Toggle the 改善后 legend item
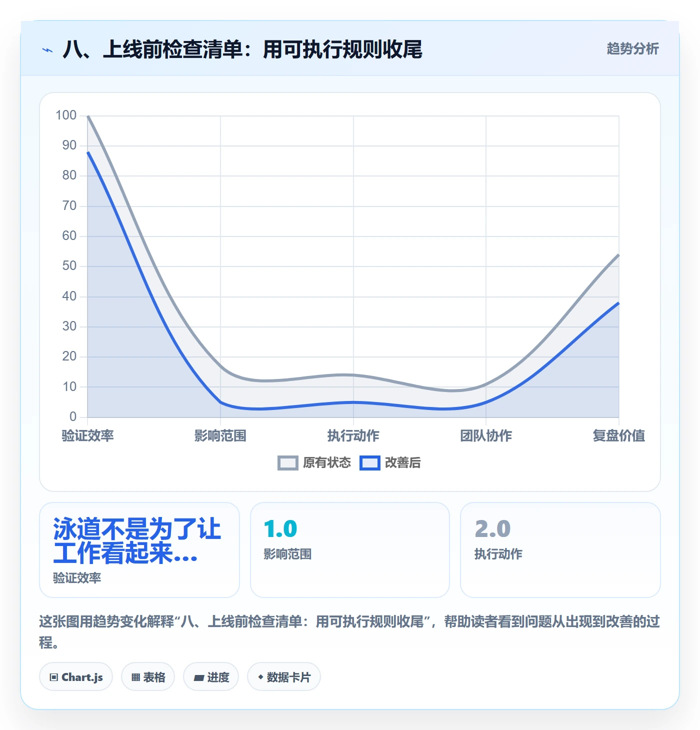This screenshot has width=700, height=730. [x=390, y=462]
